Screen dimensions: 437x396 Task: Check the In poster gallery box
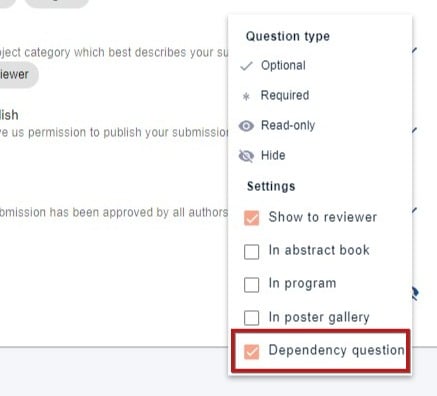click(251, 318)
